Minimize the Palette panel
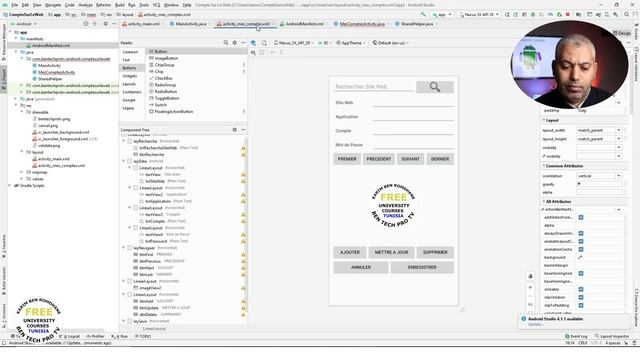Screen dimensions: 640x360 coord(243,42)
